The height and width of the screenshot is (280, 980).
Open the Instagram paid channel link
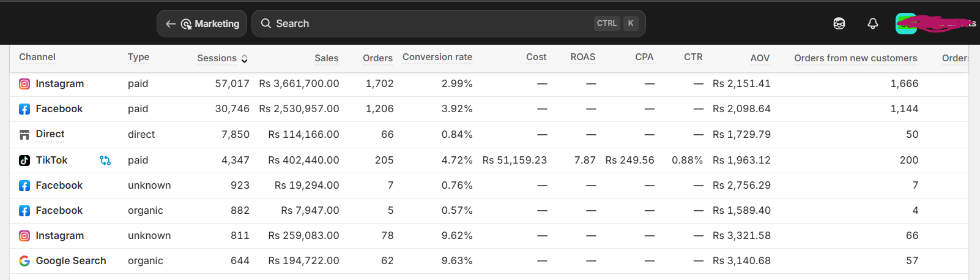tap(60, 84)
